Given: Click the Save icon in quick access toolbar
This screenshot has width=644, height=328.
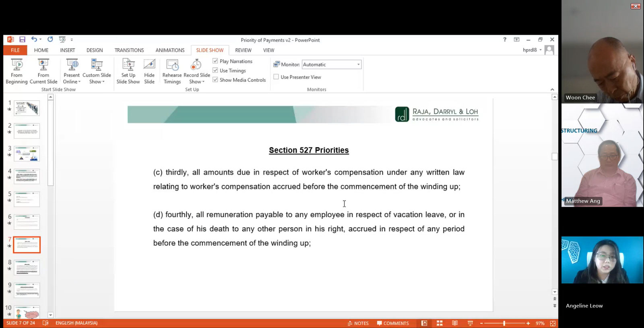Looking at the screenshot, I should [22, 39].
